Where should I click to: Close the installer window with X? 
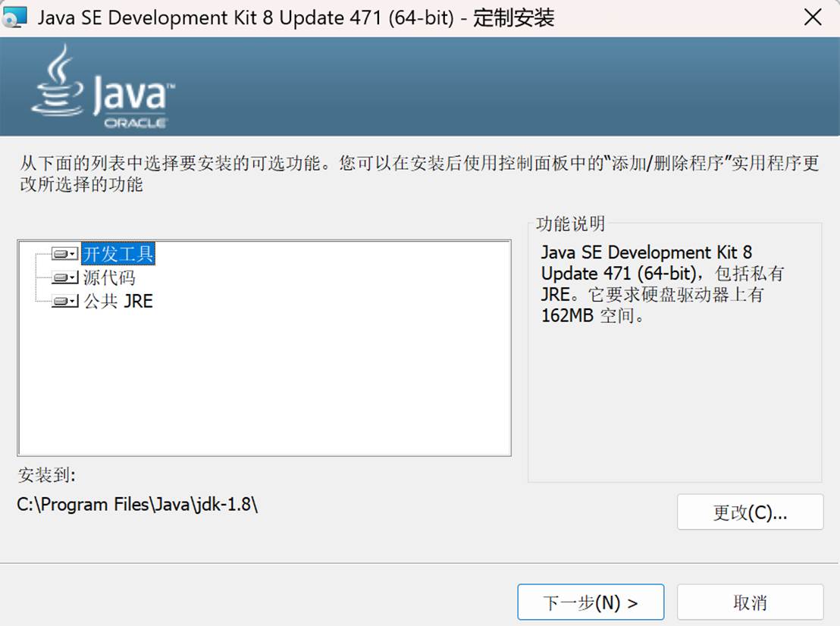tap(813, 17)
